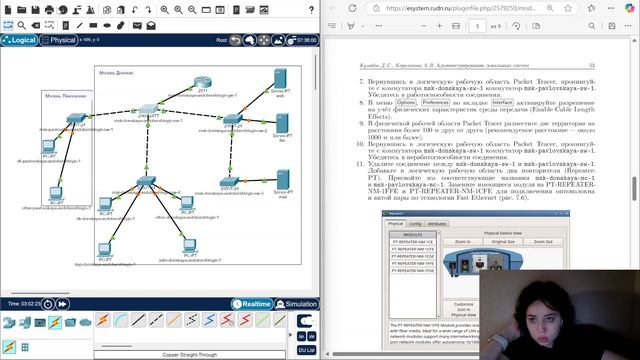
Task: Switch to Simulation mode
Action: (x=296, y=304)
